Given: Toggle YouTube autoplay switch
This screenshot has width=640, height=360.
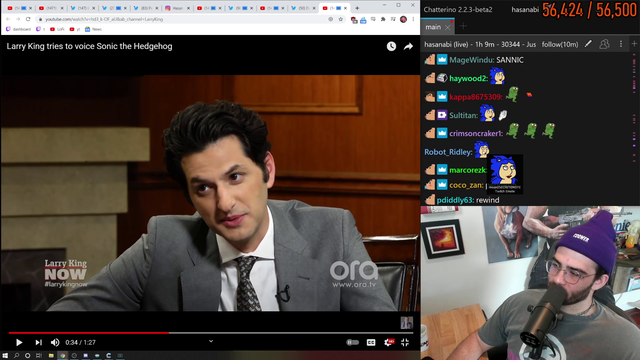Looking at the screenshot, I should tap(352, 342).
